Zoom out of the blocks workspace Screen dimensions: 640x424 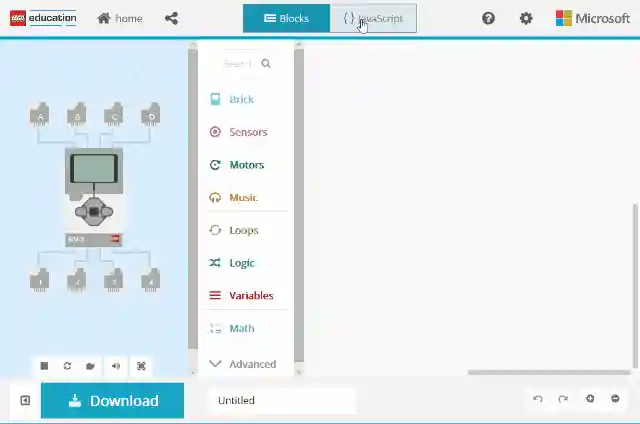tap(615, 399)
